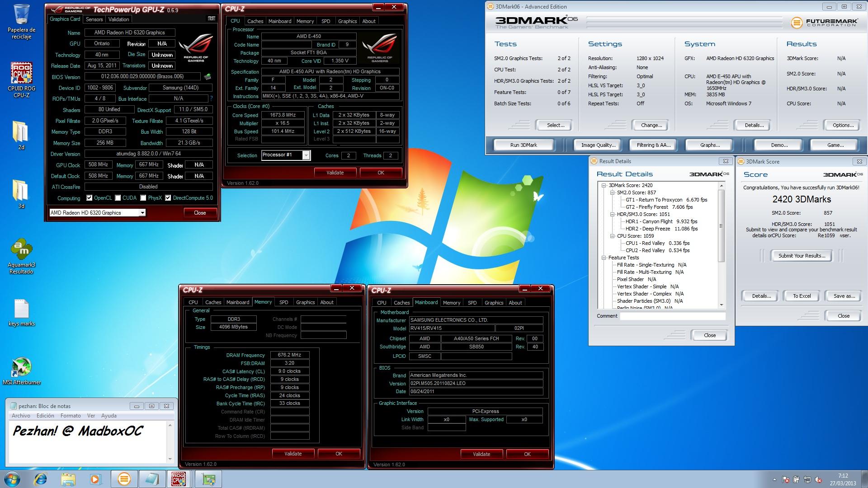Switch to Sensors tab in GPU-Z
This screenshot has height=488, width=868.
click(x=94, y=19)
